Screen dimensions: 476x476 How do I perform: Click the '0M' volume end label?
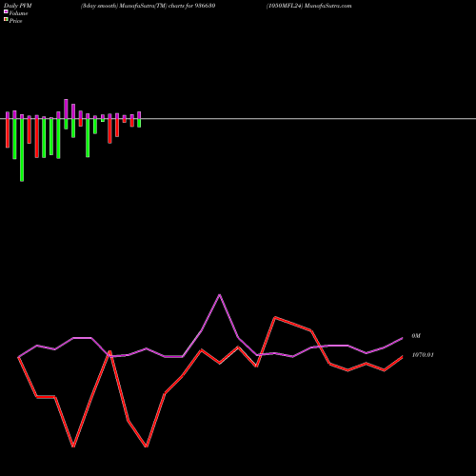coord(416,336)
